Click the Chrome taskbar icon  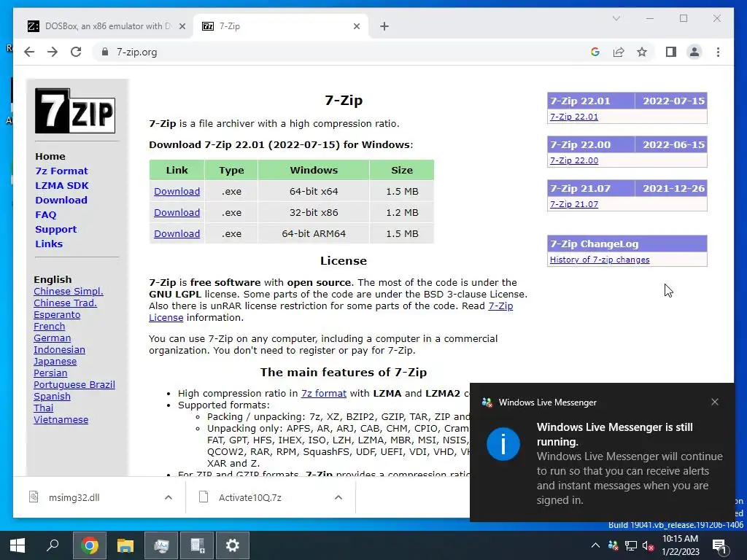90,545
